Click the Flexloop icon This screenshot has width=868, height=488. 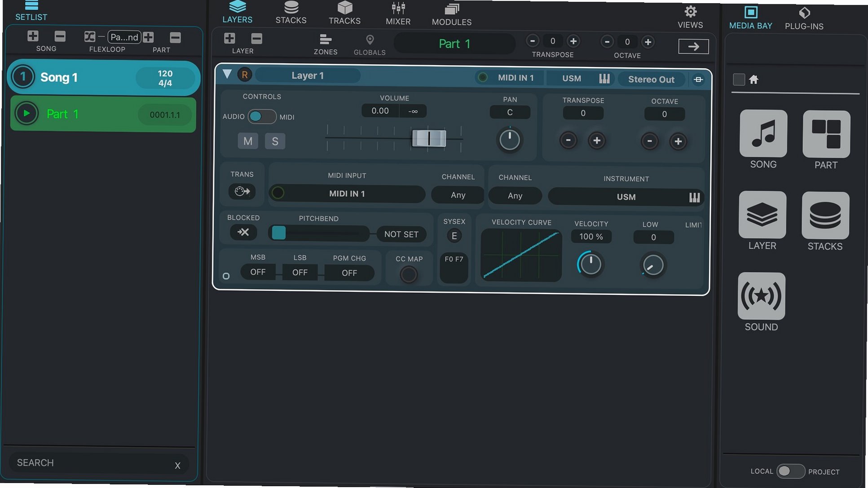tap(89, 37)
